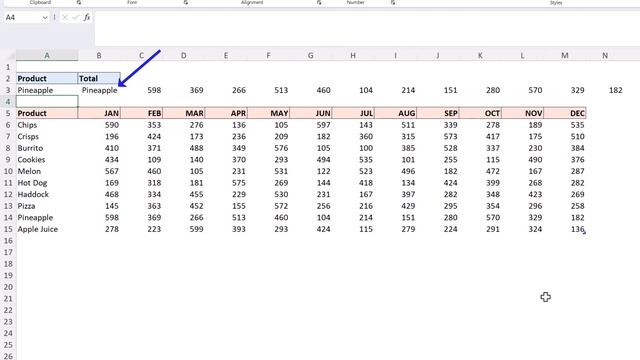Select the 'Crisps' product cell
Image resolution: width=640 pixels, height=360 pixels.
pos(47,136)
